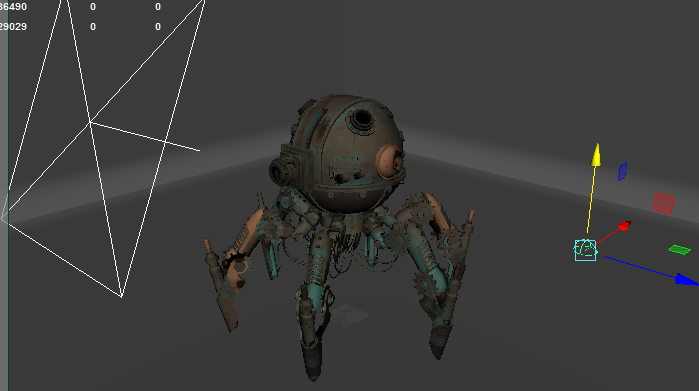Click the small blue plane handle
This screenshot has height=391, width=699.
coord(622,172)
